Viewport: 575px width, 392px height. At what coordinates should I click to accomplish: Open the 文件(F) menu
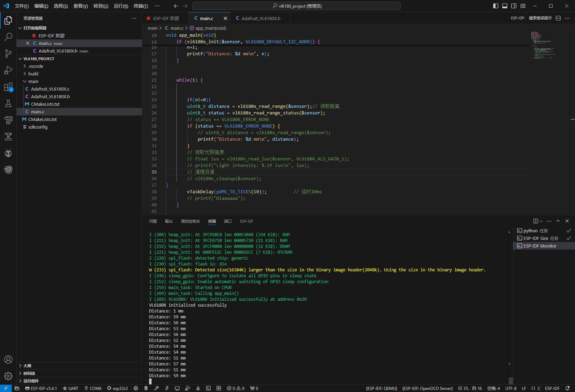[22, 6]
